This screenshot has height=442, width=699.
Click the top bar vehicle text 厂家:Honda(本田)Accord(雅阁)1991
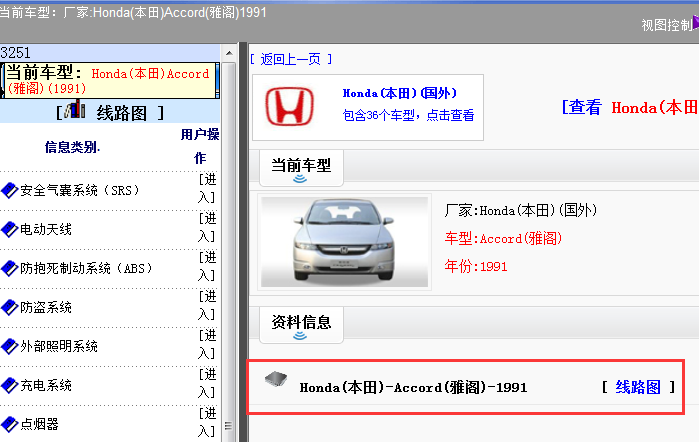click(165, 12)
